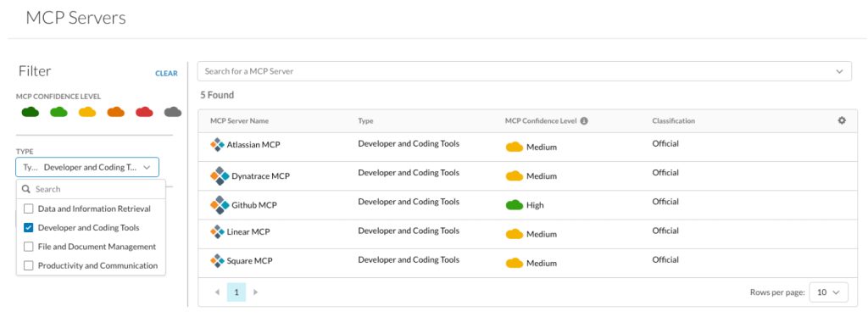Open Github MCP server details
Image resolution: width=868 pixels, height=317 pixels.
click(254, 205)
